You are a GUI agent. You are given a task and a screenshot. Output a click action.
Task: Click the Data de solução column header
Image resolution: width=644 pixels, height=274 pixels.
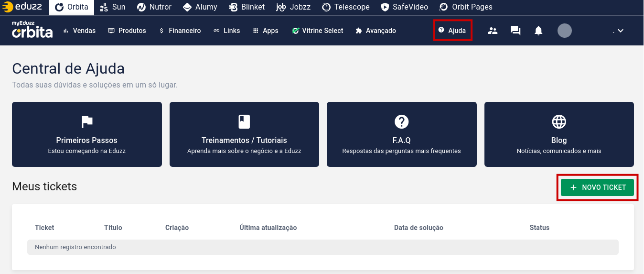tap(419, 228)
